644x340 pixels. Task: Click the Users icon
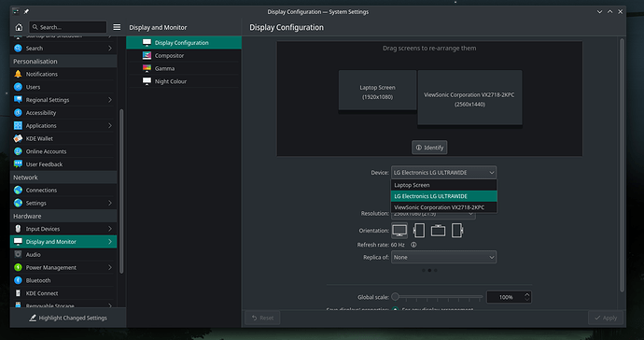(x=18, y=87)
